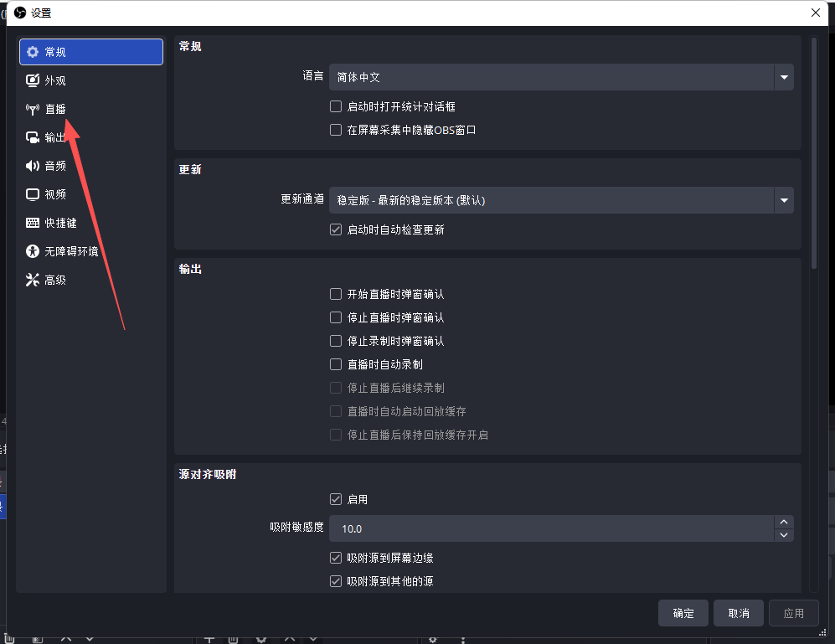Screen dimensions: 835x644
Task: Toggle 在屏幕采集中隐藏OBS窗口 checkbox
Action: point(336,131)
